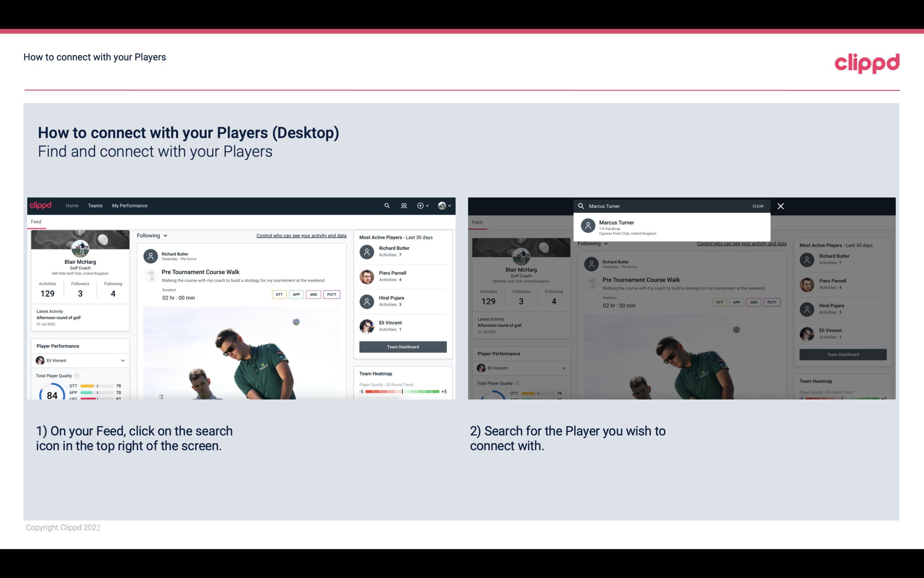Screen dimensions: 924x578
Task: Select the My Performance tab
Action: (x=129, y=206)
